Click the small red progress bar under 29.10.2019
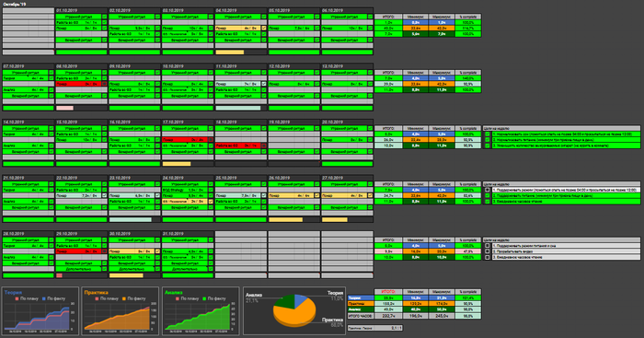This screenshot has height=338, width=644. pos(59,275)
